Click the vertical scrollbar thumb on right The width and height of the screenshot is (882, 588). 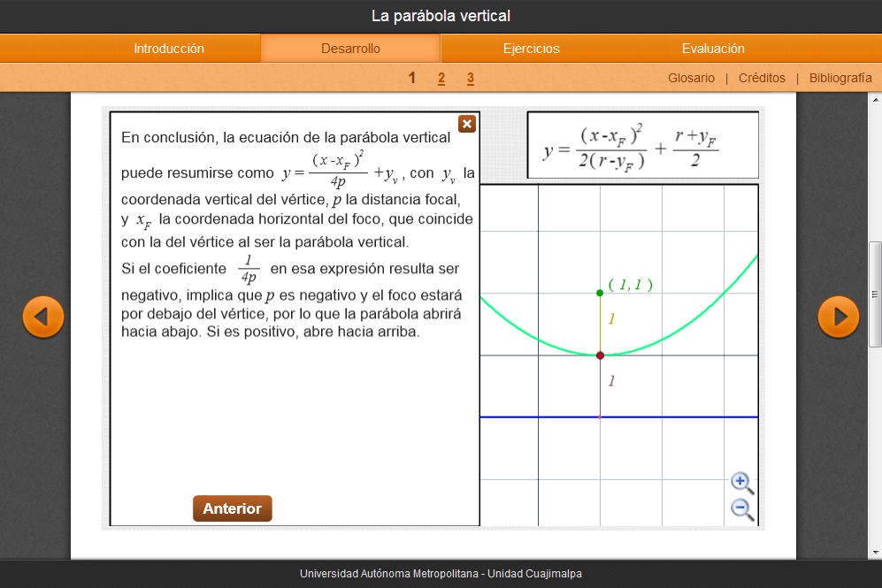tap(875, 294)
